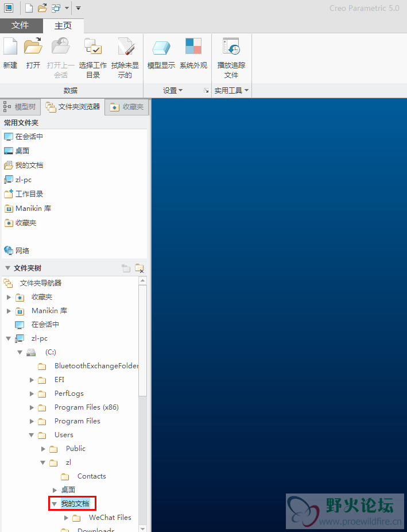407x532 pixels.
Task: Click Play Trail File (播放追踪文件) icon
Action: pos(231,46)
